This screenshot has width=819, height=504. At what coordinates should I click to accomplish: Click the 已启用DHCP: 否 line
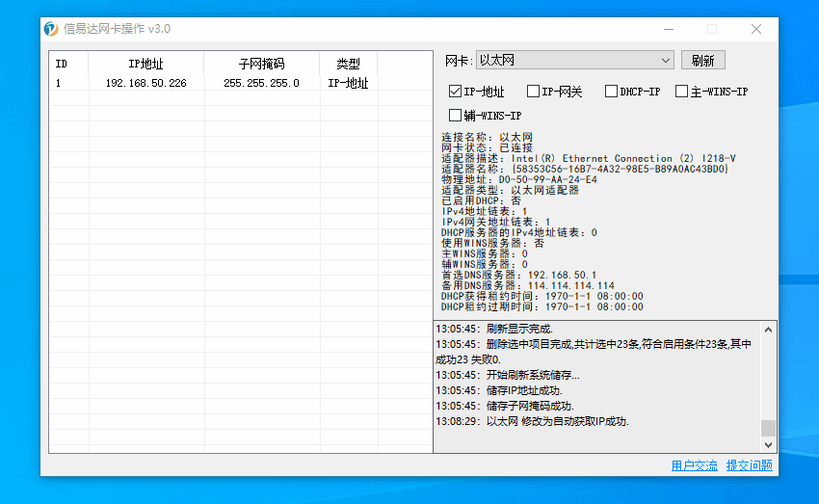481,200
